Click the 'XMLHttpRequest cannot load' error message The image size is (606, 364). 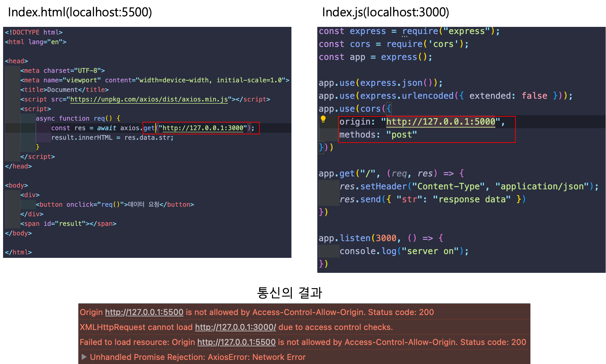236,327
